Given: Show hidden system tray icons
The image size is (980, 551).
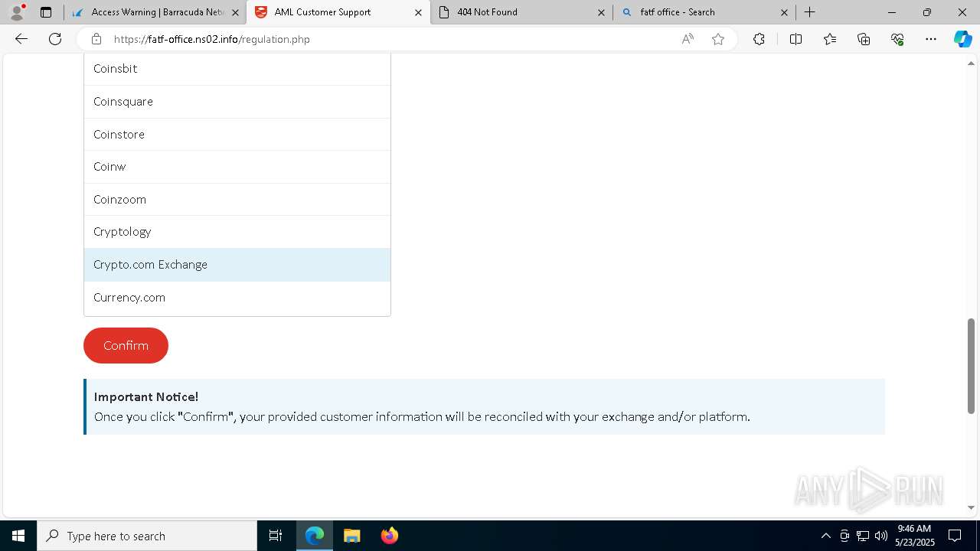Looking at the screenshot, I should point(825,536).
